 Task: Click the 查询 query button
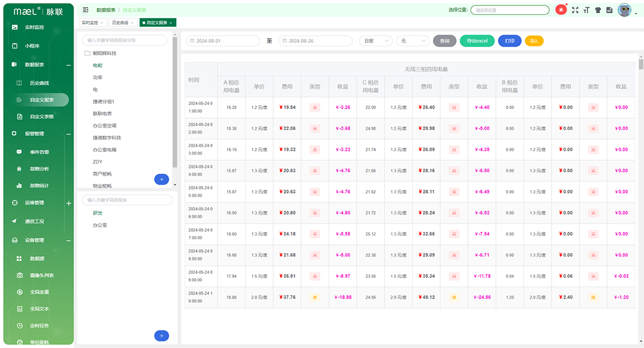(445, 41)
